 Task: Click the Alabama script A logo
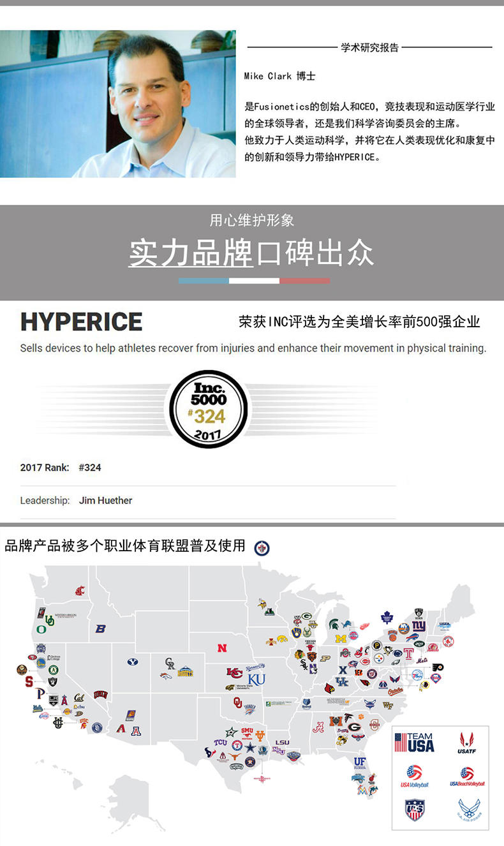(x=318, y=727)
